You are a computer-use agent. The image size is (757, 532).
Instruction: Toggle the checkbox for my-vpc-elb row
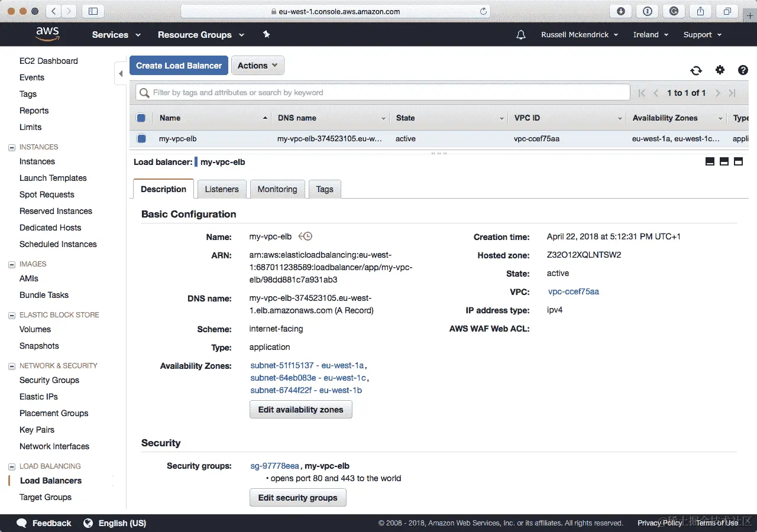click(141, 139)
